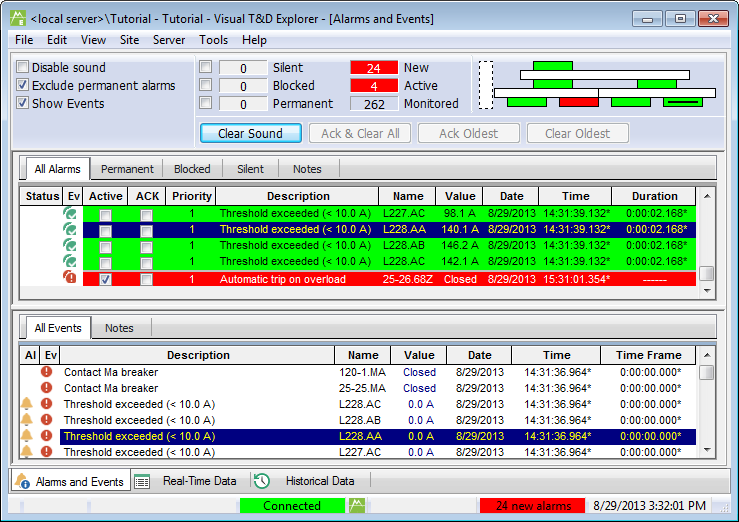This screenshot has width=739, height=522.
Task: Click alarms list scroll down arrow
Action: (707, 291)
